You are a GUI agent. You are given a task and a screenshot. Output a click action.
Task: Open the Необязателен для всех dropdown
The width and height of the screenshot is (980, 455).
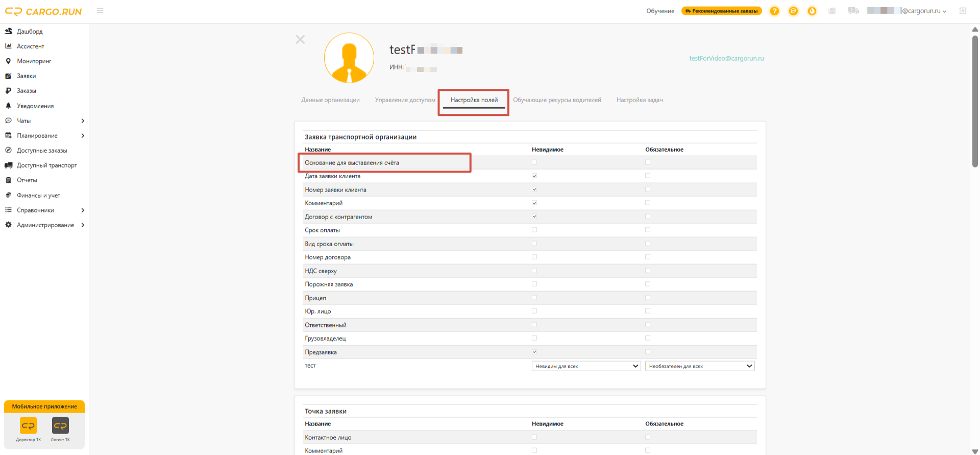[700, 366]
